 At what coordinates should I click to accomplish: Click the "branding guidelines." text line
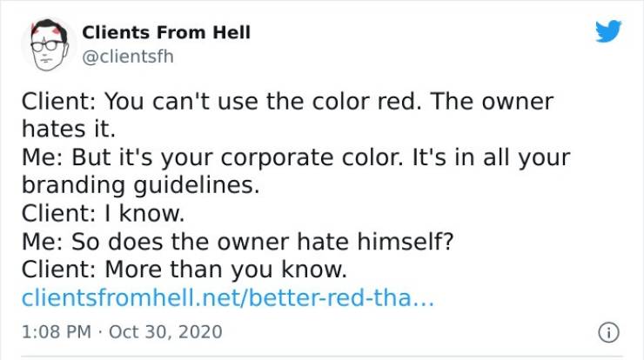[141, 186]
